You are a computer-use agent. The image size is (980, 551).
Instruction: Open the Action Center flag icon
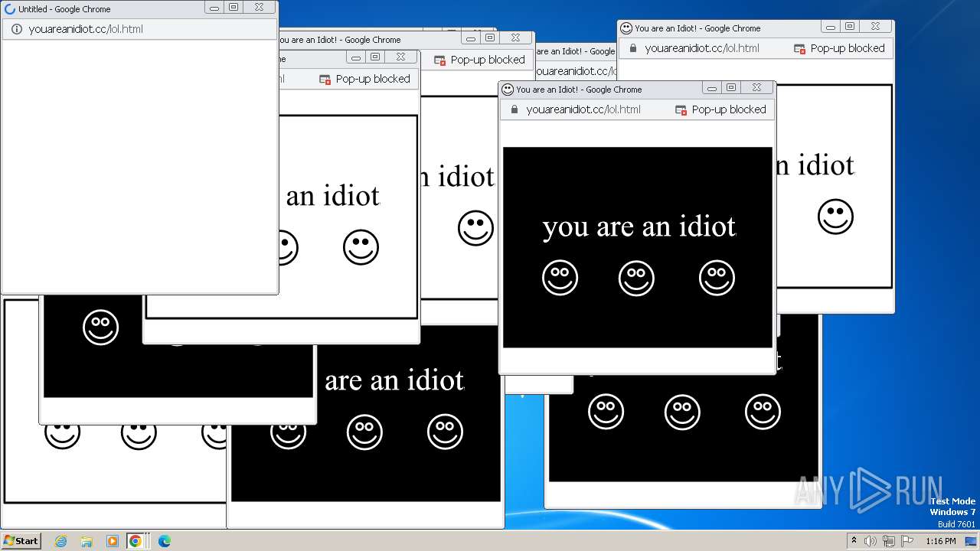[907, 541]
